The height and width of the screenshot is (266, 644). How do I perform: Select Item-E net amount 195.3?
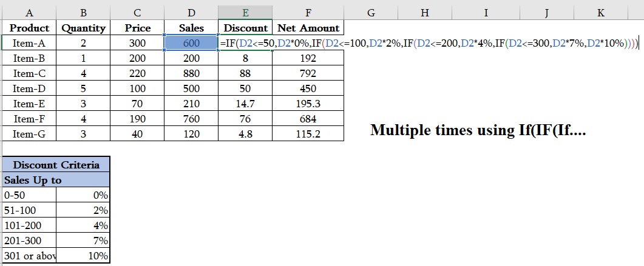tap(308, 104)
